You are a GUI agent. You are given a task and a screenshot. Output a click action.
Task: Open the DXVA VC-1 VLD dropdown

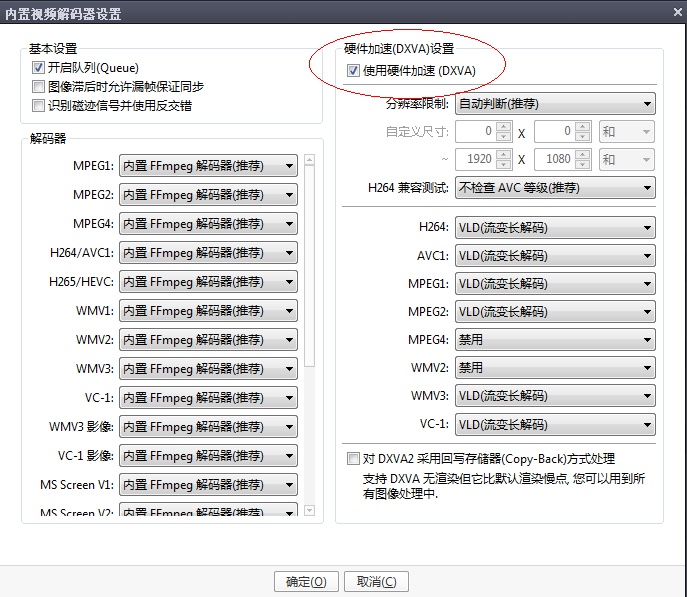555,424
